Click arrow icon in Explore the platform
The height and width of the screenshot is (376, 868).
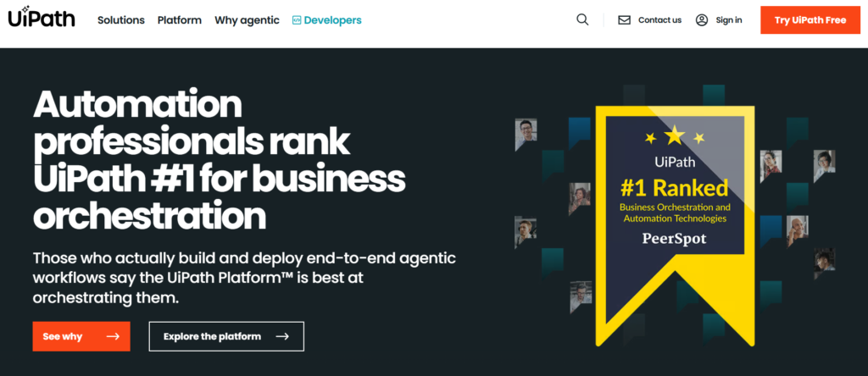click(x=282, y=336)
